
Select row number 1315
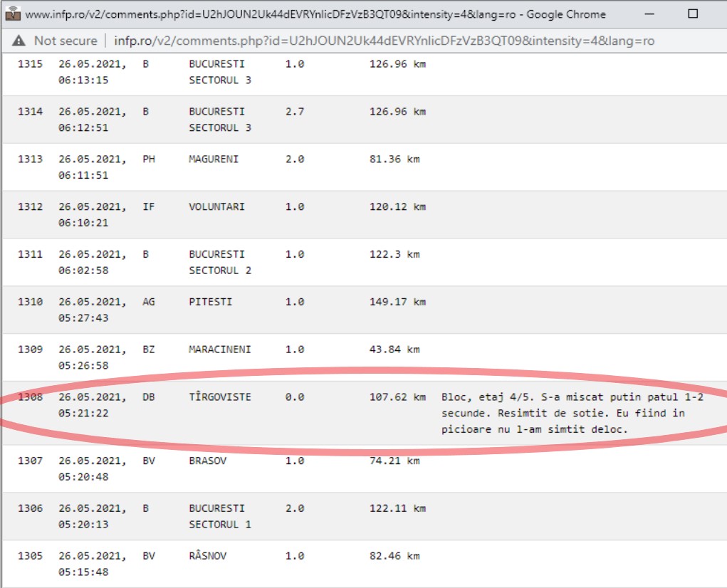[x=30, y=64]
